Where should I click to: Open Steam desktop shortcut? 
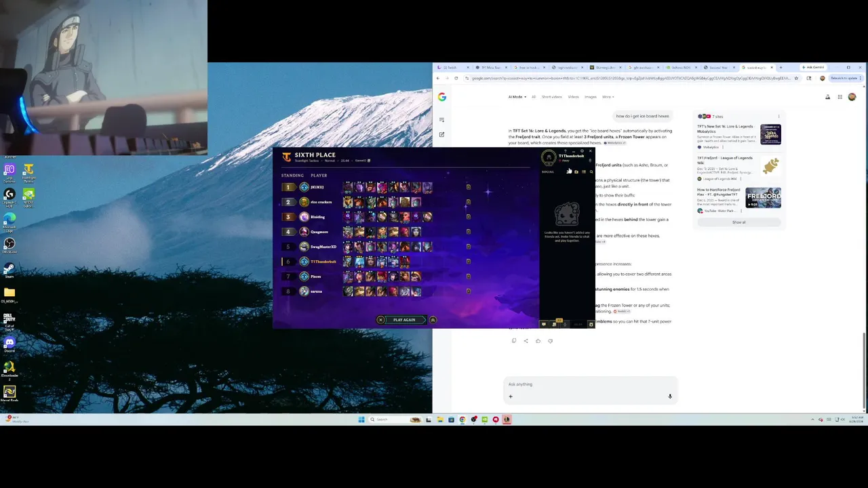click(9, 270)
